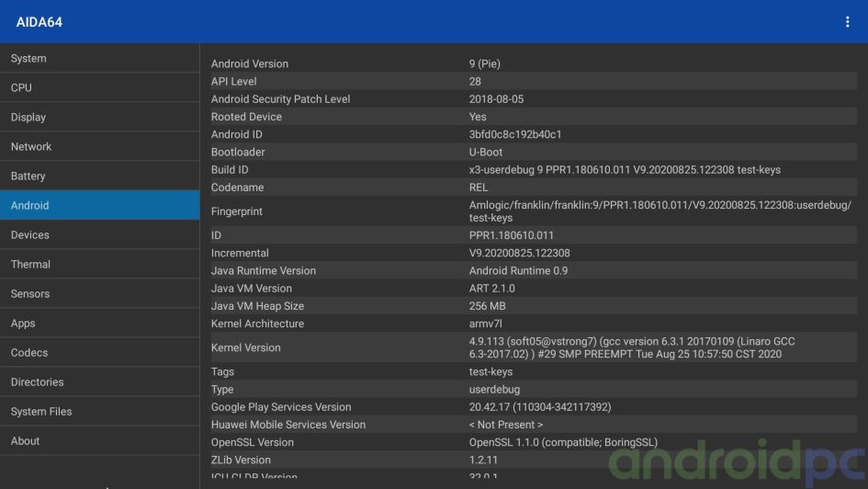
Task: Select the Java VM Version row
Action: tap(534, 289)
